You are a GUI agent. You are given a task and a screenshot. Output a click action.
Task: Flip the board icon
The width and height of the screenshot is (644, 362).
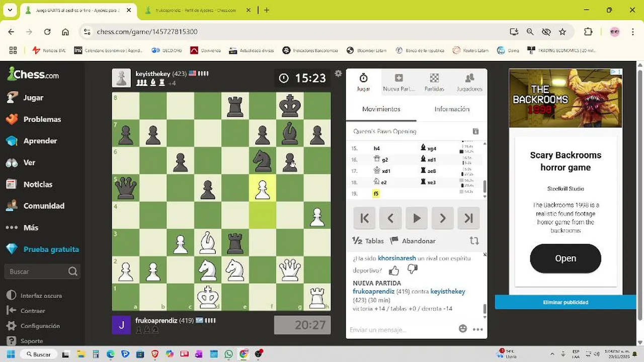pyautogui.click(x=474, y=241)
